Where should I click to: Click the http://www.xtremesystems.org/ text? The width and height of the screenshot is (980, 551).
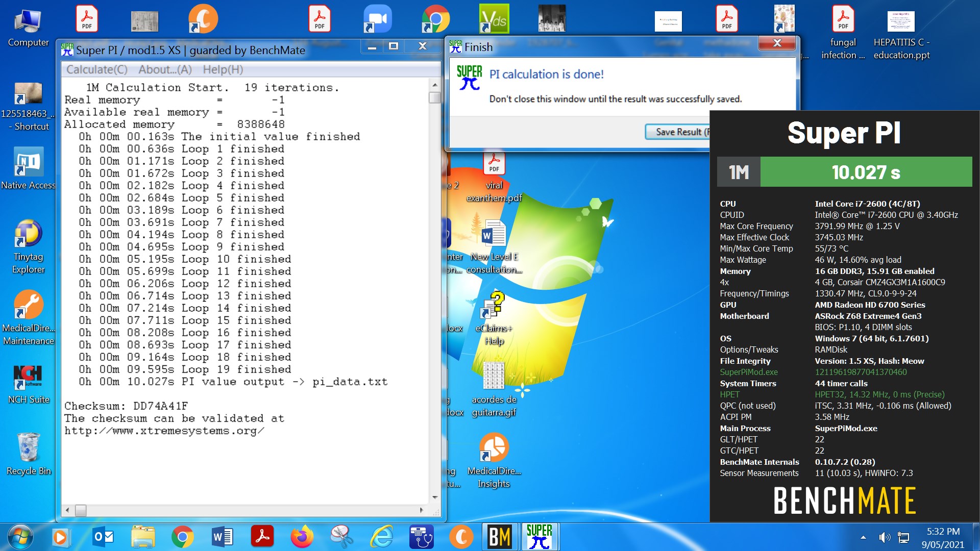point(164,431)
